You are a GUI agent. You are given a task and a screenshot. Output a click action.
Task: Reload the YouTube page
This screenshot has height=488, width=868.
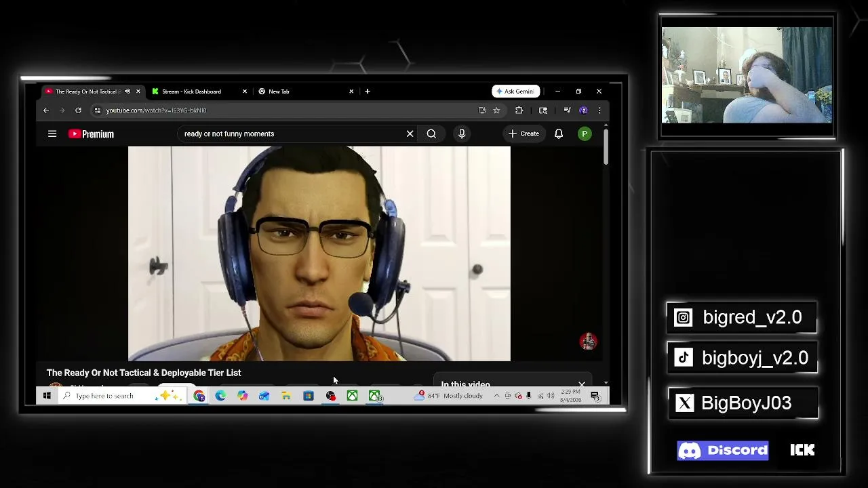(x=78, y=110)
